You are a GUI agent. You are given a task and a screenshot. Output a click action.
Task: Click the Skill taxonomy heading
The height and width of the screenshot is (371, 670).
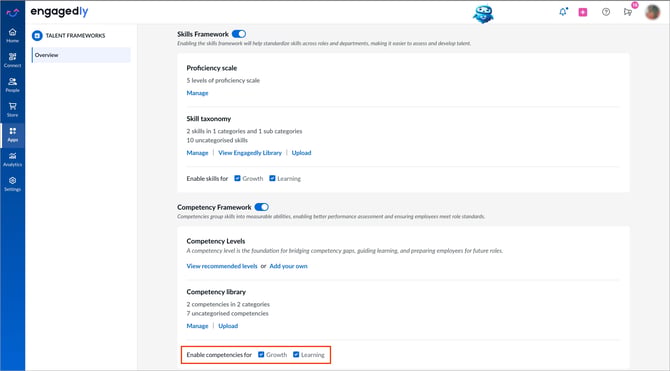[209, 119]
